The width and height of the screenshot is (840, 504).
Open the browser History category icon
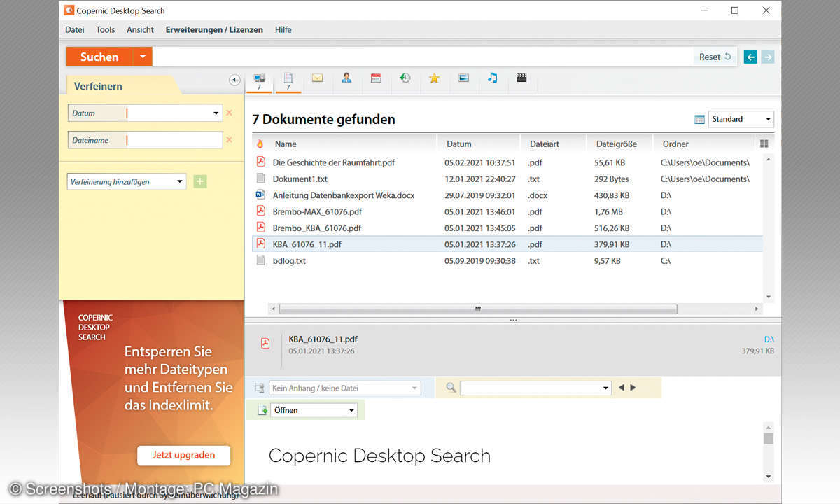pyautogui.click(x=405, y=78)
